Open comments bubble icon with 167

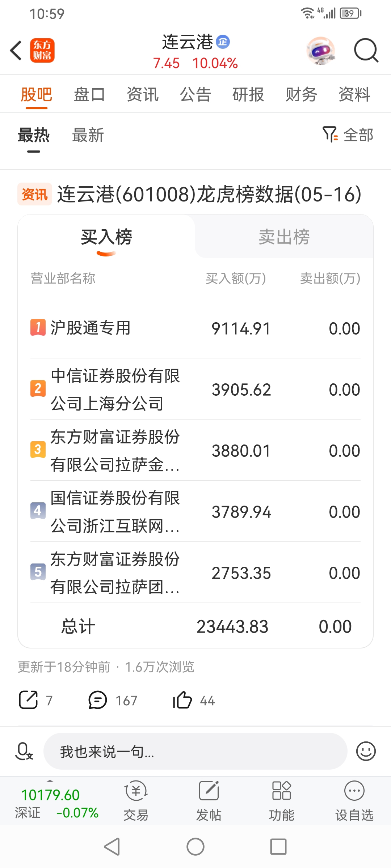point(98,700)
